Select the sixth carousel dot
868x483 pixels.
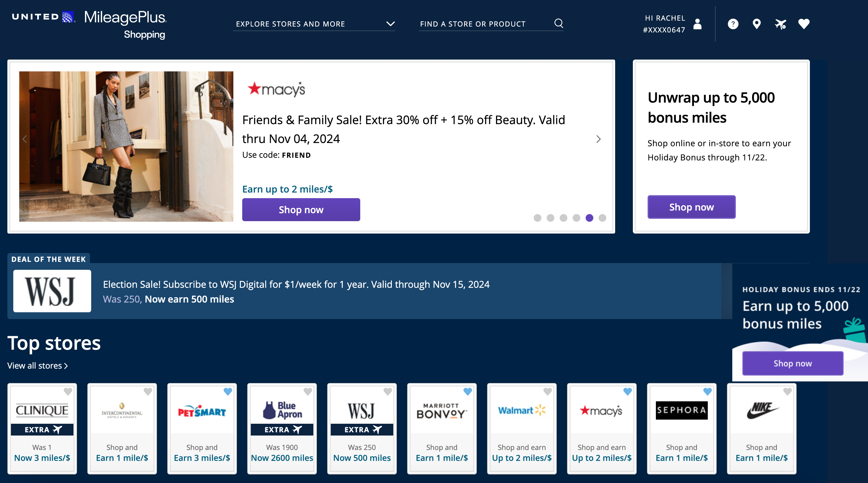tap(602, 218)
